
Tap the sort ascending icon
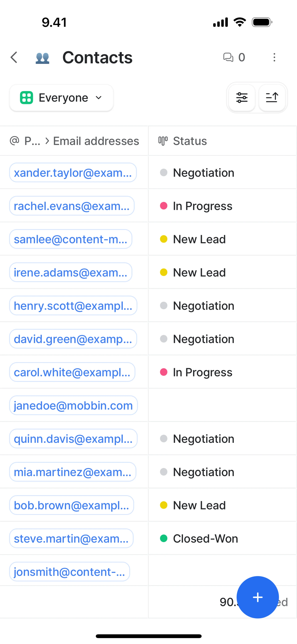coord(272,97)
